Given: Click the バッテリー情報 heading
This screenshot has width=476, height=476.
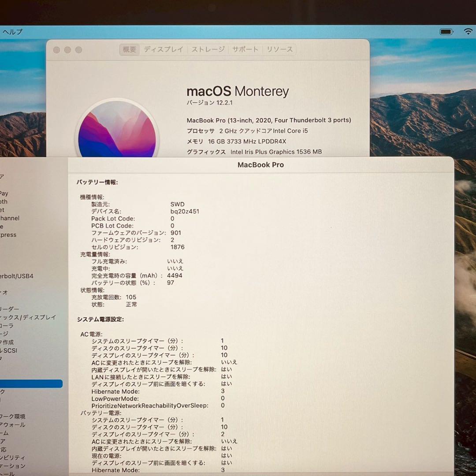Looking at the screenshot, I should (x=97, y=182).
